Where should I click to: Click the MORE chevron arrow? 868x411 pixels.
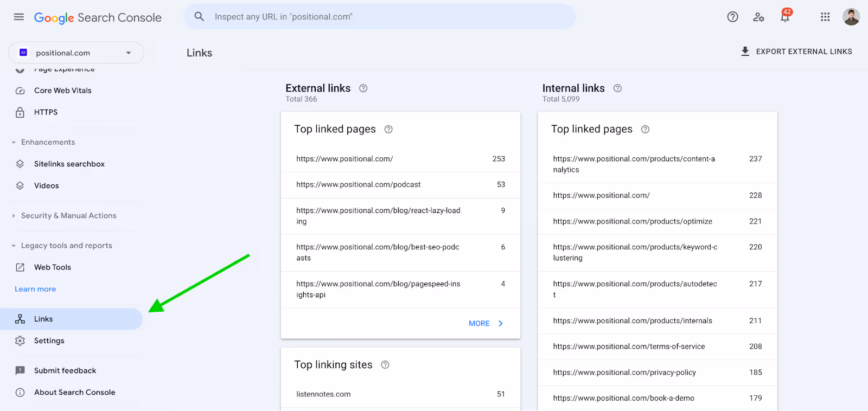click(501, 324)
